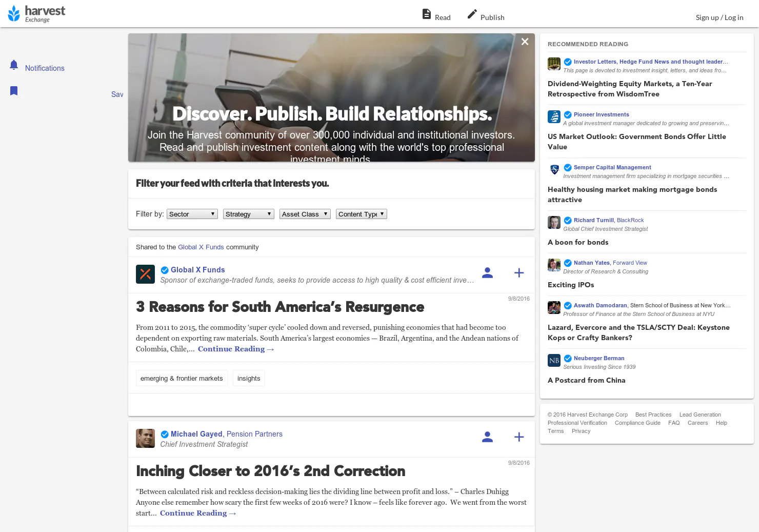Click Best Practices footer link
Image resolution: width=759 pixels, height=532 pixels.
tap(653, 415)
